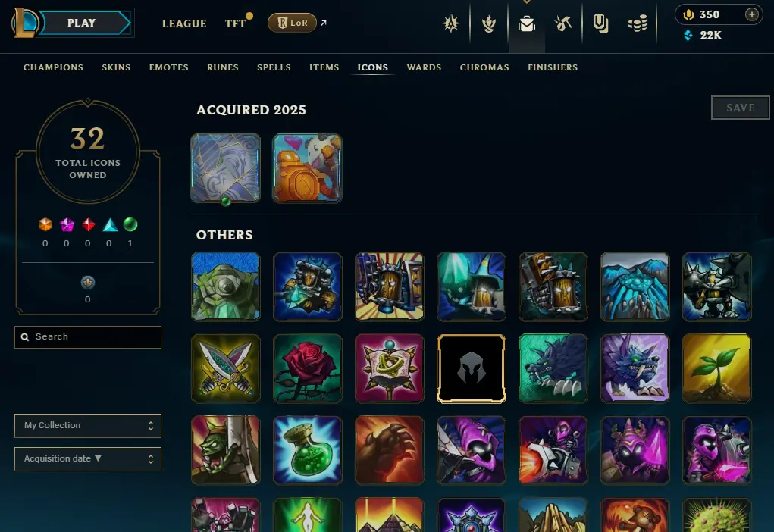The height and width of the screenshot is (532, 774).
Task: Switch to the Wards tab
Action: [x=424, y=67]
